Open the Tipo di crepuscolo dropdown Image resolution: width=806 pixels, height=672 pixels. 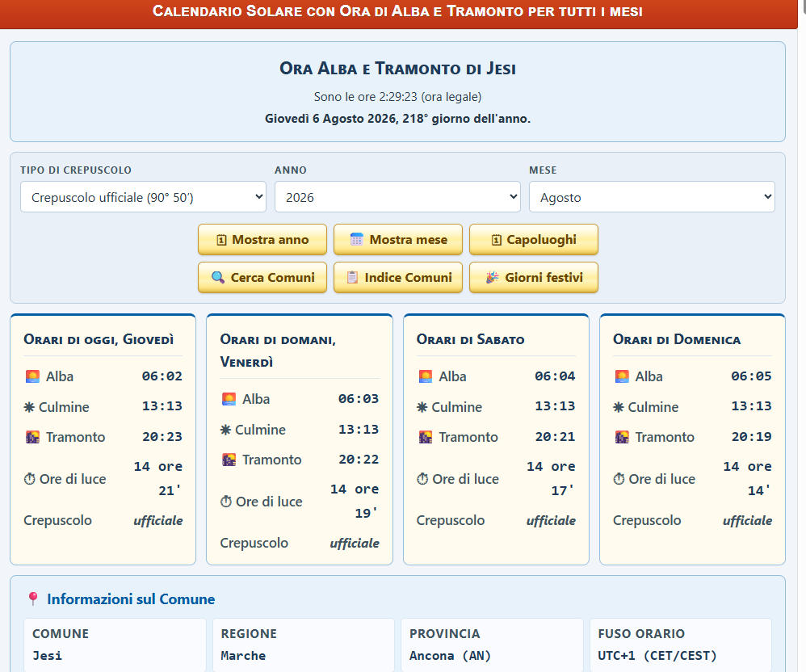click(143, 197)
